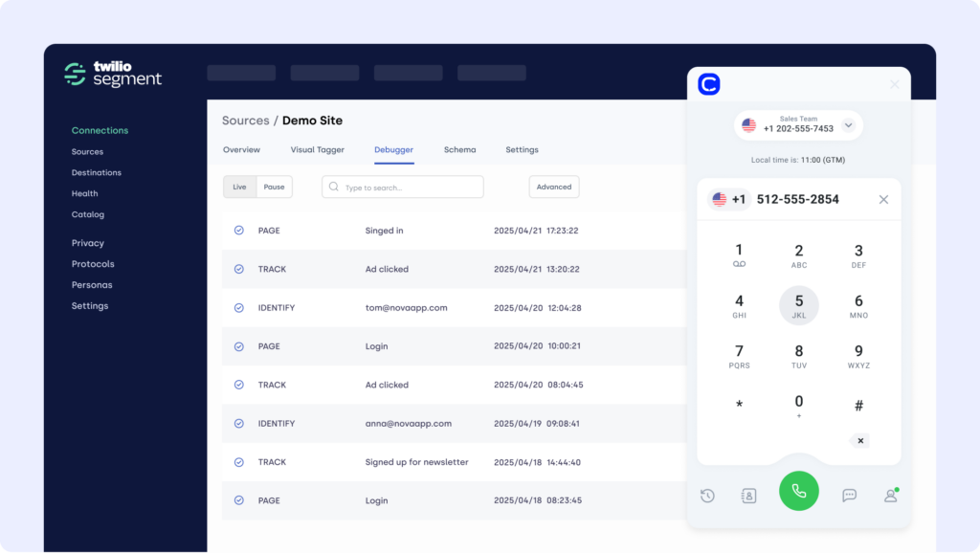
Task: Click the Twilio Segment logo
Action: tap(113, 74)
